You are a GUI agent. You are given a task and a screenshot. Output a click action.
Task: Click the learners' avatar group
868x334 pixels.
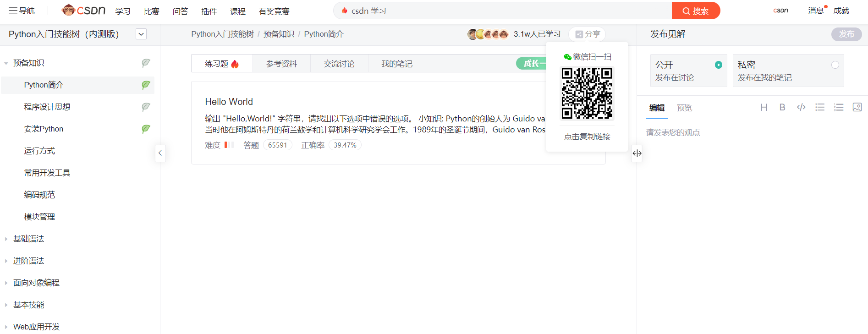pos(488,34)
